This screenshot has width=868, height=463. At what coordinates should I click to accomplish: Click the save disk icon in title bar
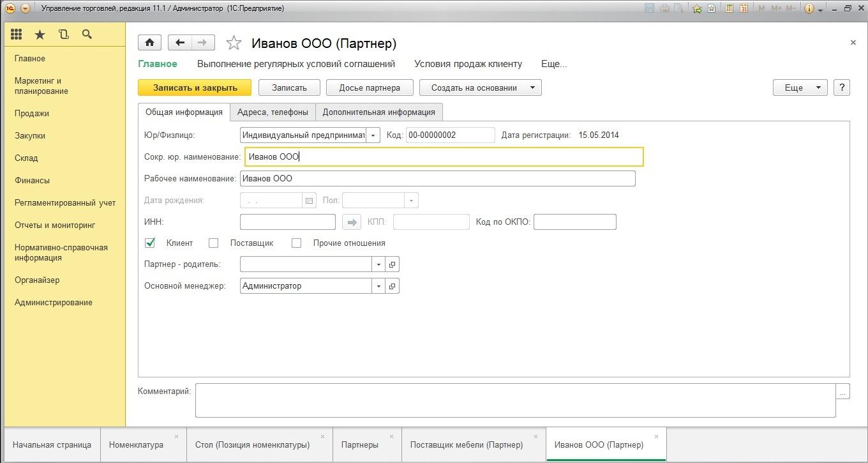(650, 8)
